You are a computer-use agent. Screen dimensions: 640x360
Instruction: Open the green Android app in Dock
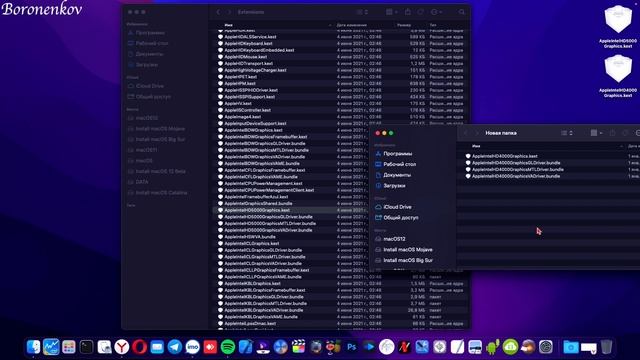[493, 347]
